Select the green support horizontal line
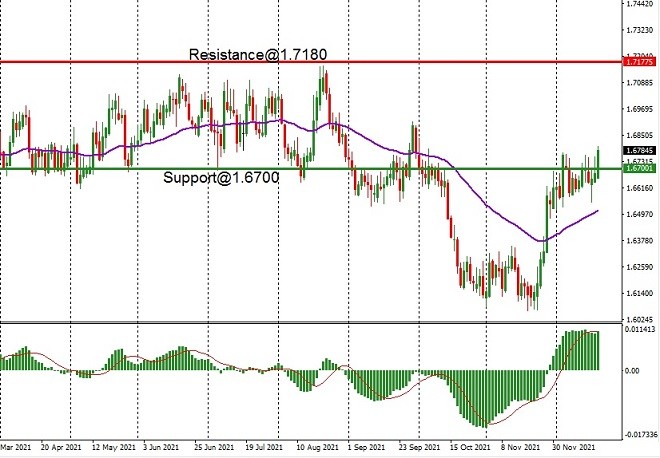Viewport: 660px width, 458px height. click(x=311, y=168)
